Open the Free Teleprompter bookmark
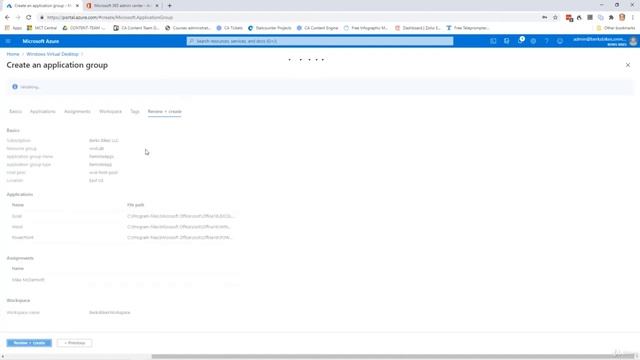Image resolution: width=640 pixels, height=360 pixels. coord(468,28)
